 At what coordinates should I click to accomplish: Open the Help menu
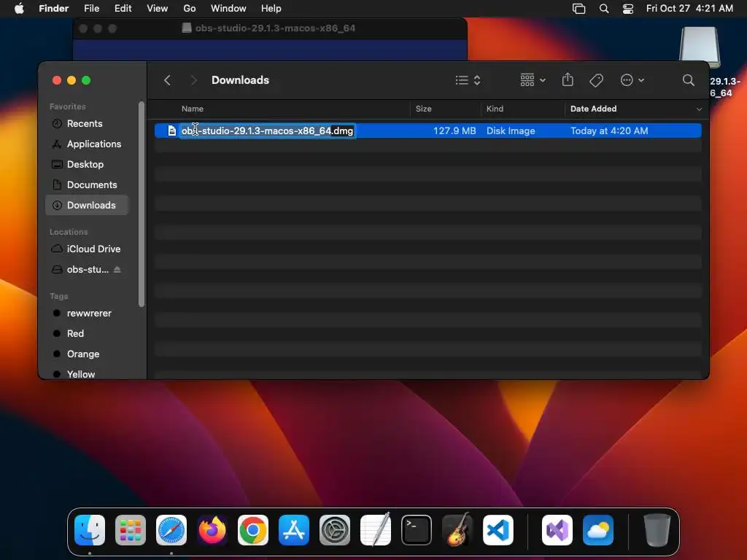(x=271, y=9)
